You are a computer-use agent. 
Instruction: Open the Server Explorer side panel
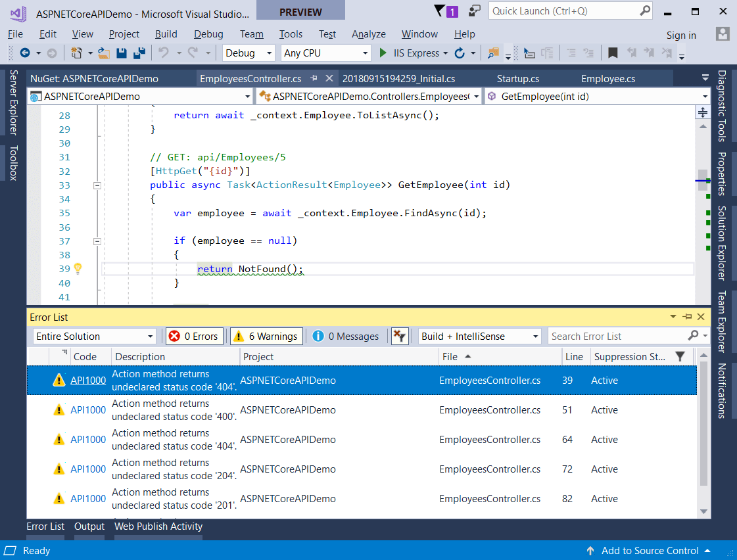pos(13,103)
